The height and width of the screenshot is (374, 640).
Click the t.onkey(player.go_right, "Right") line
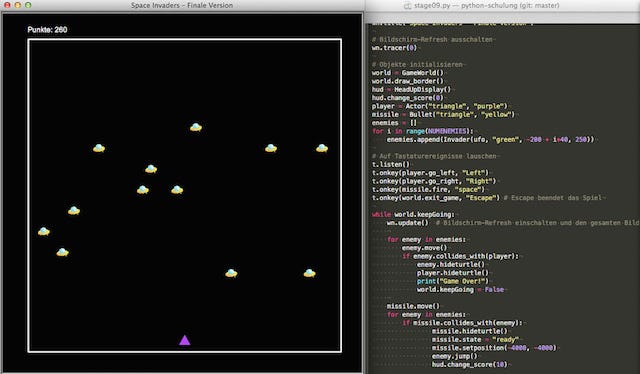pos(434,181)
